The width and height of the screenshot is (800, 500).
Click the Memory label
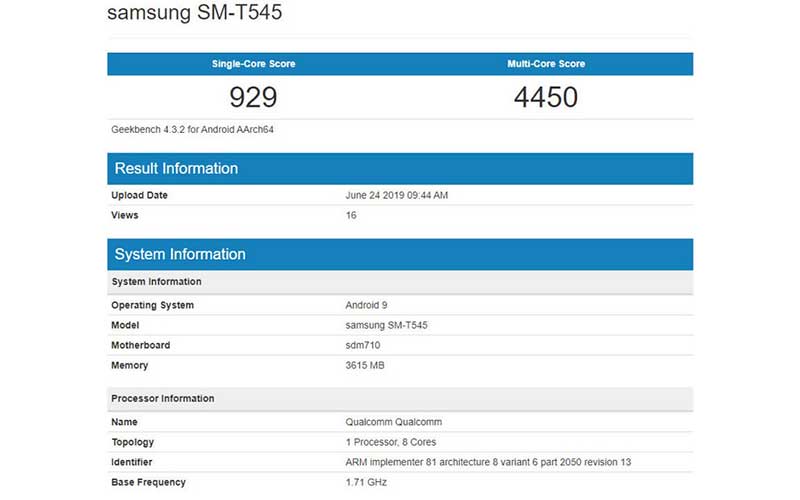click(130, 365)
